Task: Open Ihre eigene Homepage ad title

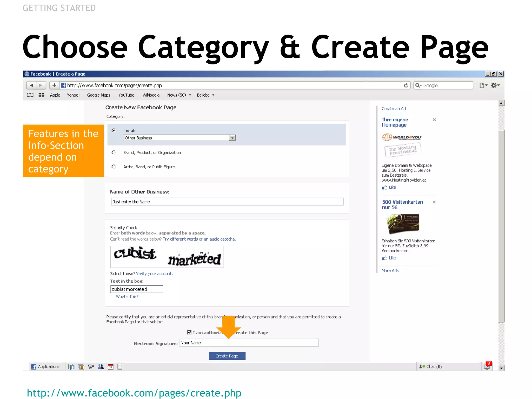Action: 395,122
